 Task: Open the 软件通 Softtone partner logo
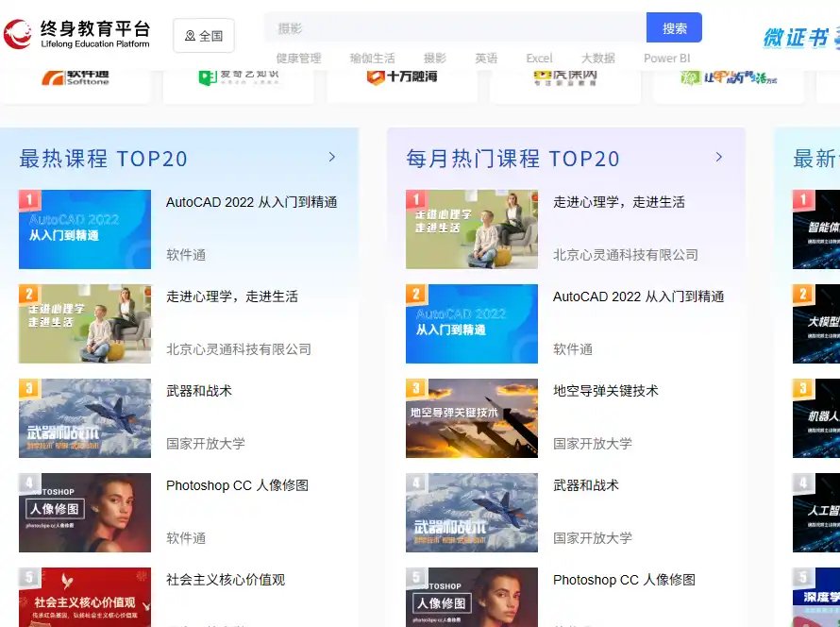[76, 78]
